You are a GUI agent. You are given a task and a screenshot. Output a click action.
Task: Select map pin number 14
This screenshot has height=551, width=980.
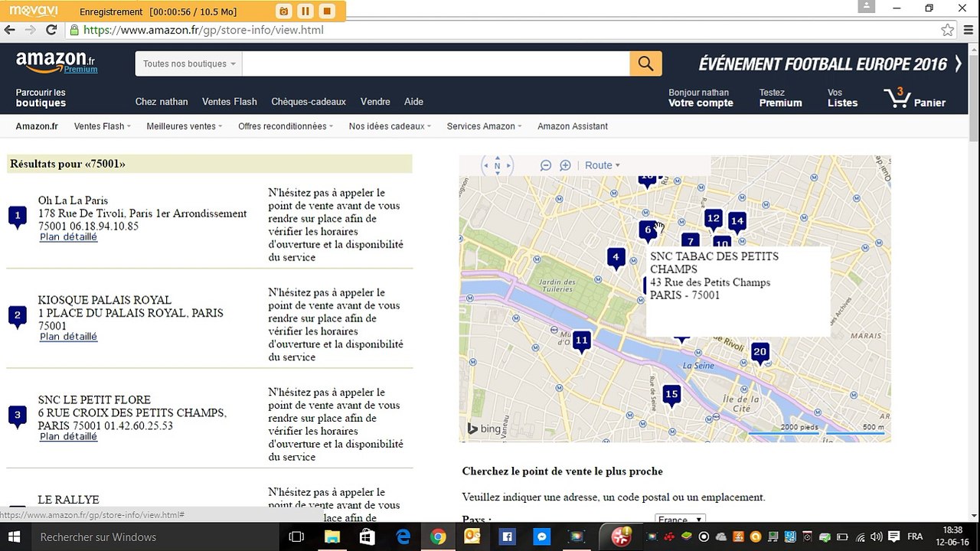(x=737, y=222)
